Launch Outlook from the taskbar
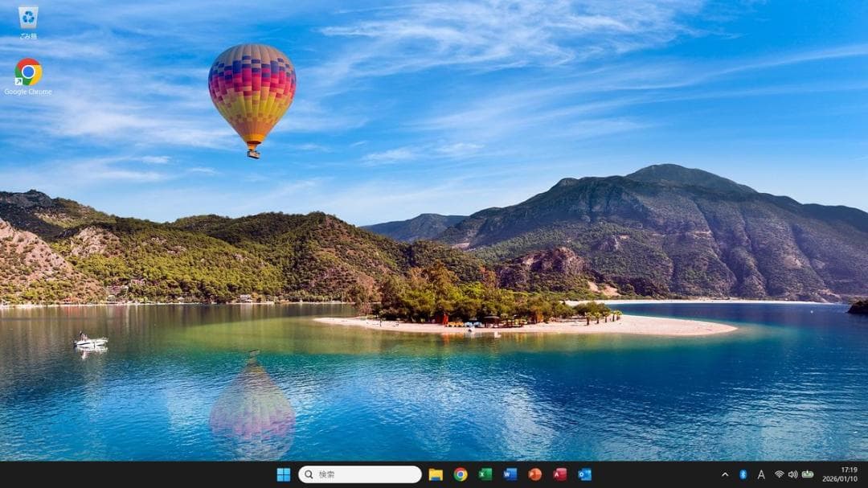 coord(588,474)
